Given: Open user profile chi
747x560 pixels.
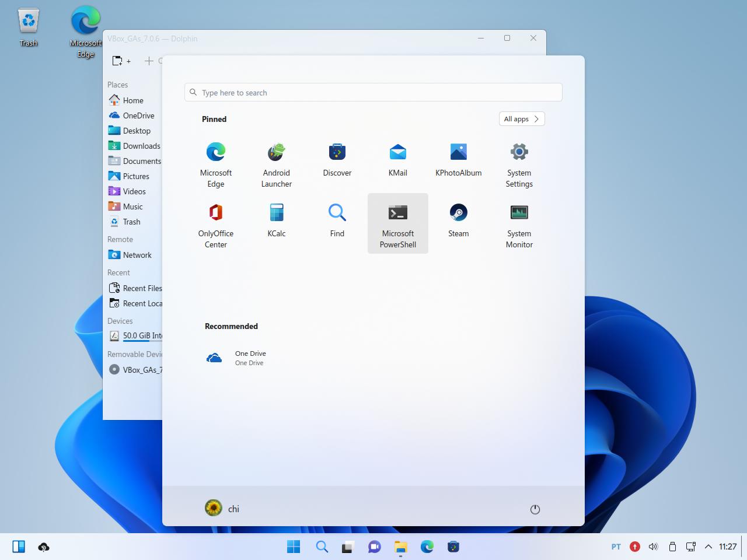Looking at the screenshot, I should 222,508.
